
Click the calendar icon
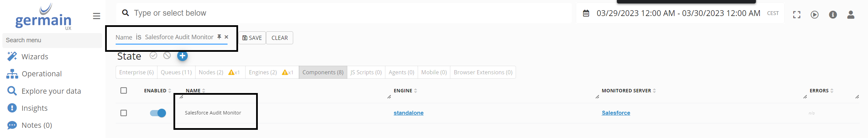(x=586, y=13)
